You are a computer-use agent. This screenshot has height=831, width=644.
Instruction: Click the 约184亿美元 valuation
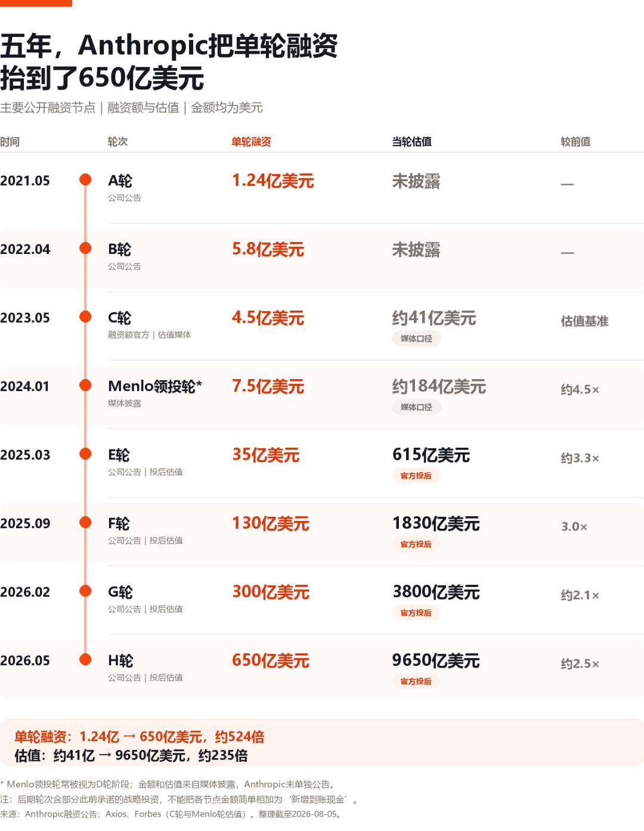coord(439,386)
